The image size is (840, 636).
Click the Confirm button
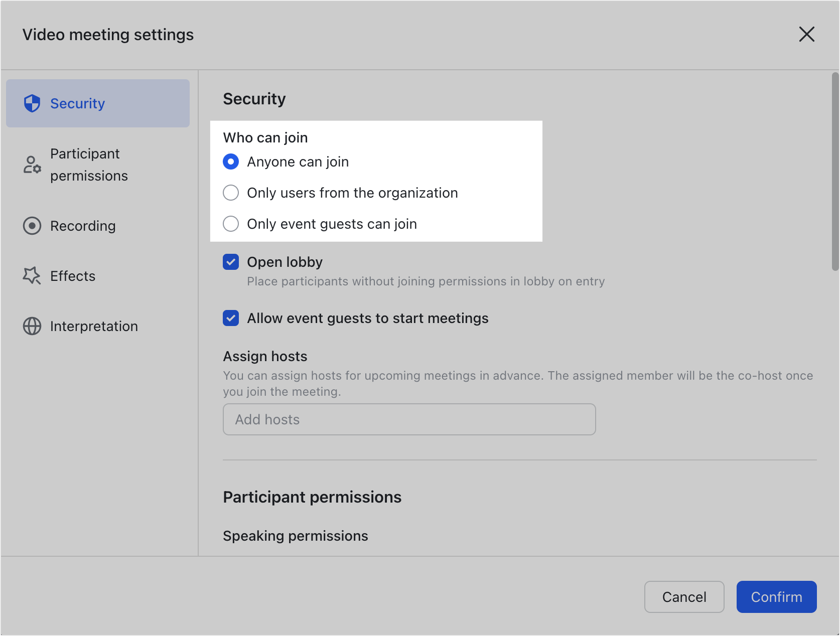click(x=776, y=597)
